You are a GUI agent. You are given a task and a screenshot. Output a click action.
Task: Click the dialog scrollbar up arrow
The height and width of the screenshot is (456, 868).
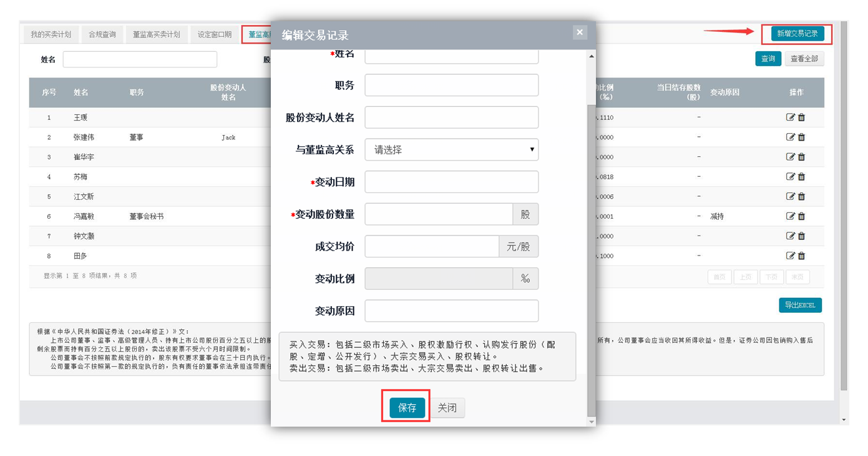592,56
